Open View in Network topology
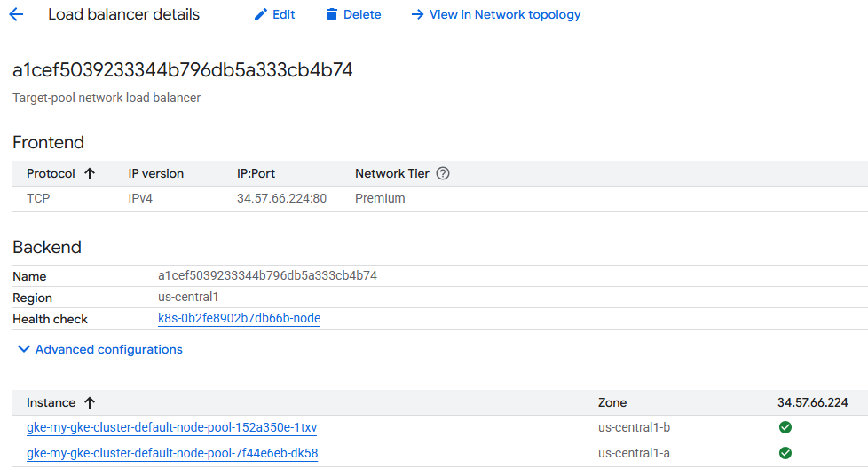Screen dimensions: 868x469 [496, 14]
